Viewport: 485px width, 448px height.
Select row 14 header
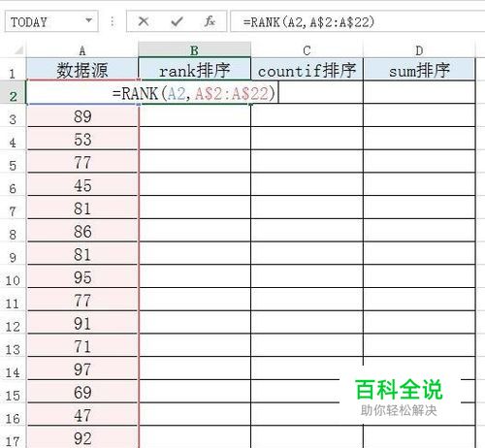[x=13, y=368]
